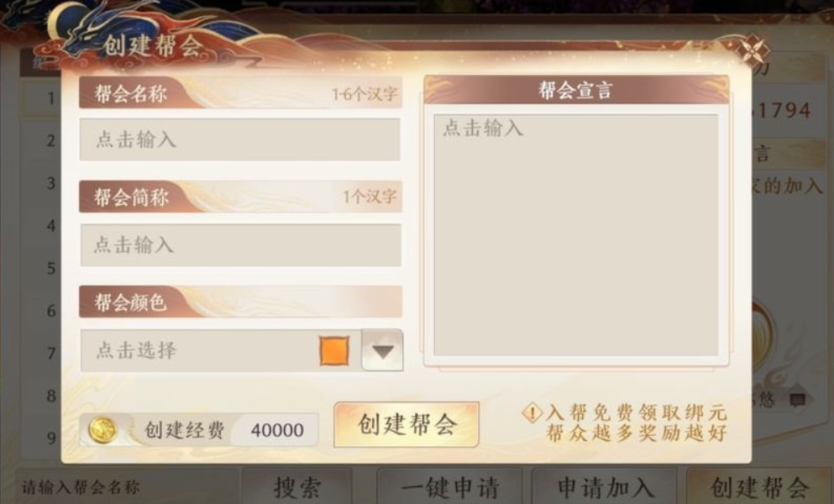Click the warning icon beside 入帮免费领取绑元
This screenshot has height=504, width=834.
(x=532, y=413)
